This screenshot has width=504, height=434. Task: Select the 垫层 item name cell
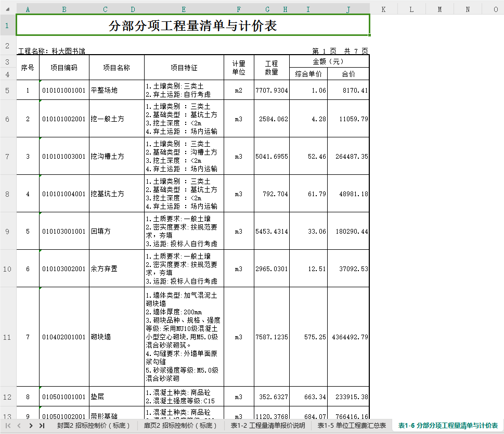117,397
